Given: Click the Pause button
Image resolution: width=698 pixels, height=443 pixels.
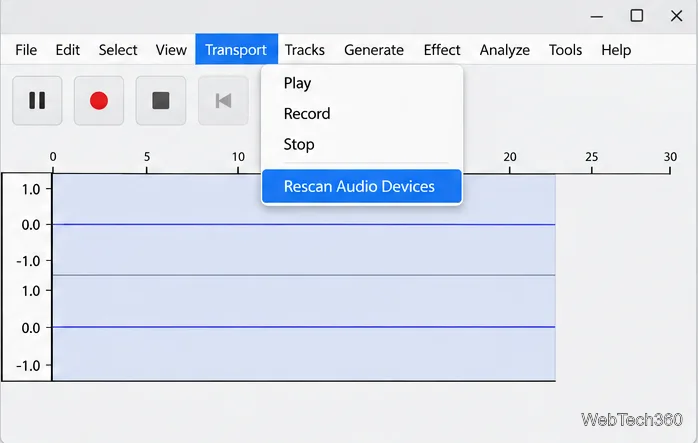Looking at the screenshot, I should click(x=37, y=100).
